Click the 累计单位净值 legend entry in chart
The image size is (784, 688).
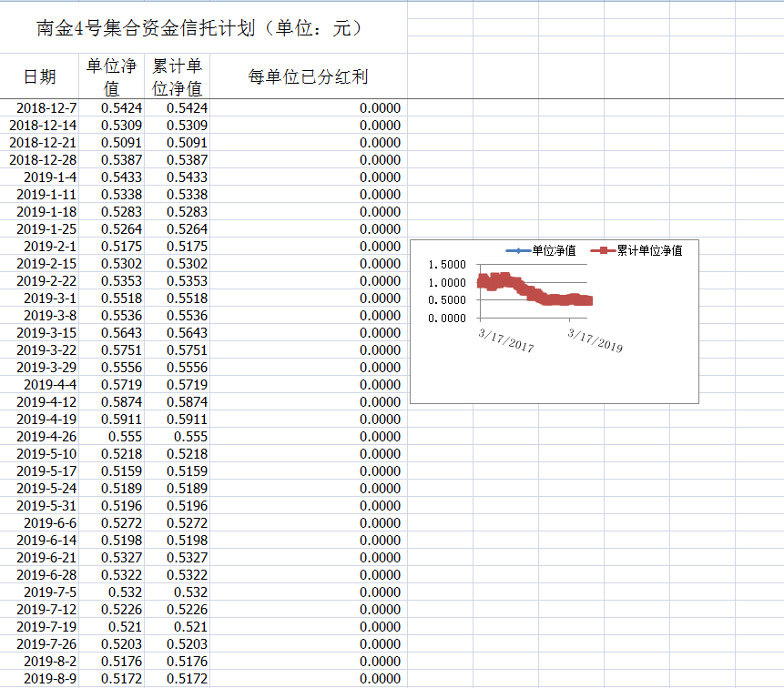click(x=636, y=250)
